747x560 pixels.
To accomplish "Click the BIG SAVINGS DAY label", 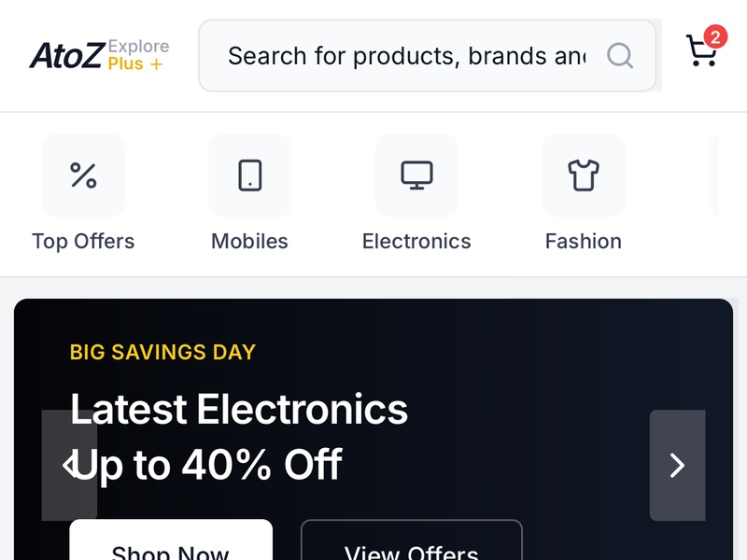I will 162,352.
